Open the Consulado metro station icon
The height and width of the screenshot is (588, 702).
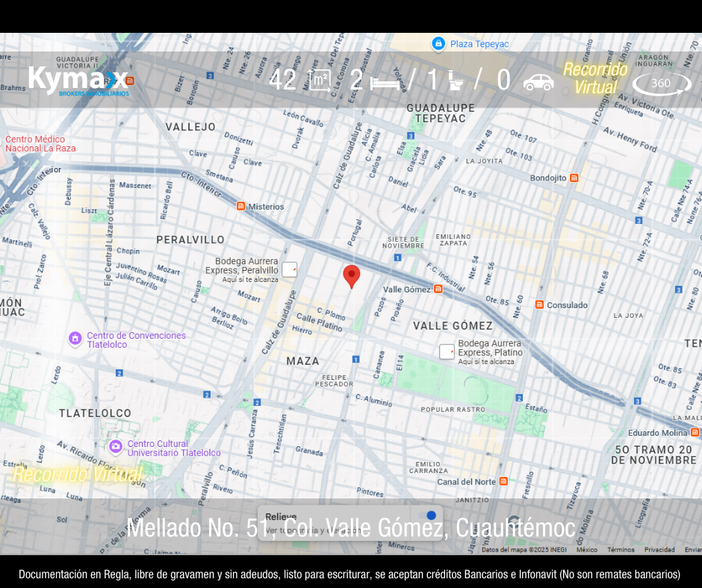(x=539, y=304)
